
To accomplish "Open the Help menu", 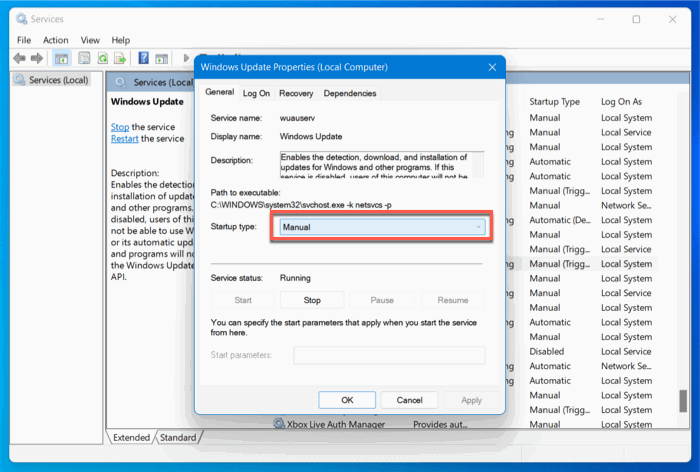I will 121,40.
